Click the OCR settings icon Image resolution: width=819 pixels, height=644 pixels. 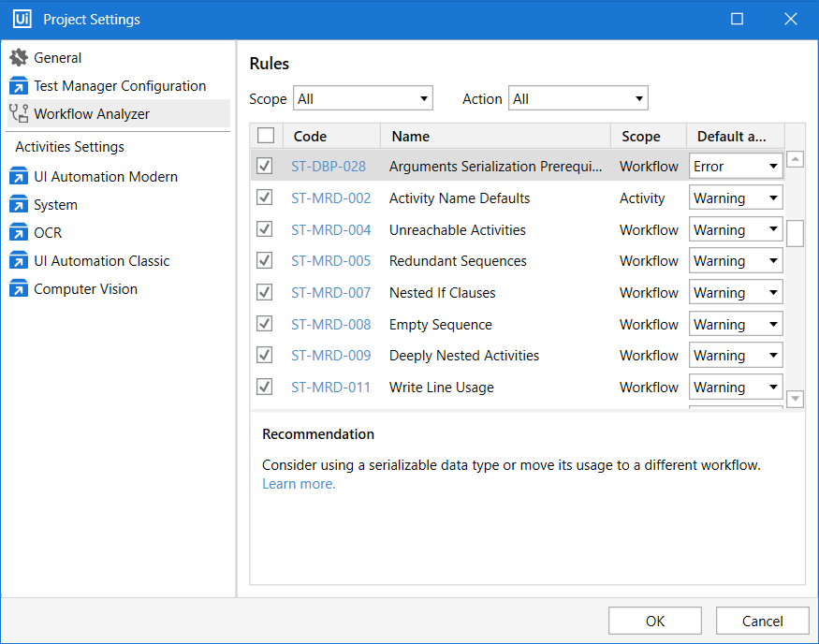[19, 233]
